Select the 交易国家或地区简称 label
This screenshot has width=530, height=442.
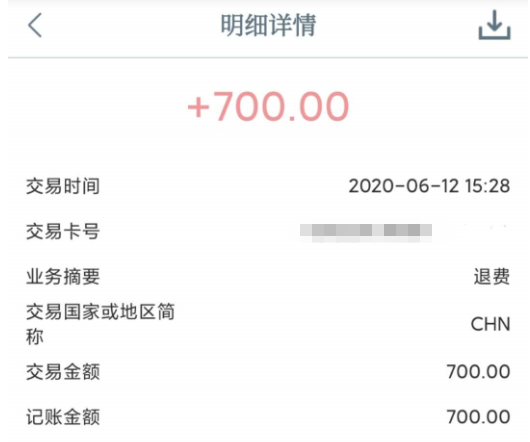tap(100, 324)
